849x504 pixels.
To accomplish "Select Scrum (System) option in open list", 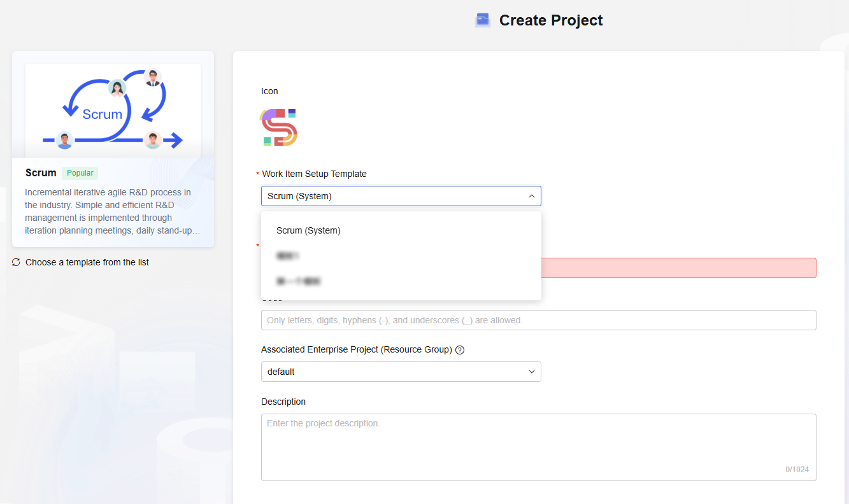I will (308, 230).
